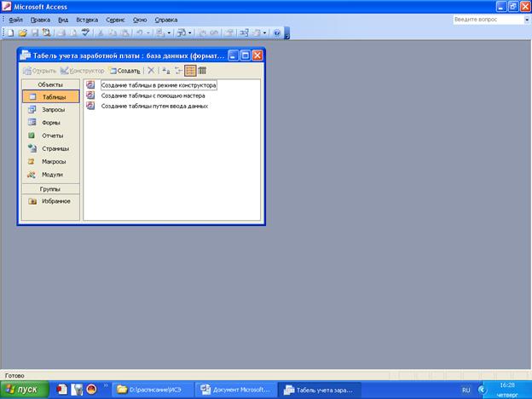Select Создание таблицы в режиме конструктора
The height and width of the screenshot is (399, 532).
(x=159, y=85)
